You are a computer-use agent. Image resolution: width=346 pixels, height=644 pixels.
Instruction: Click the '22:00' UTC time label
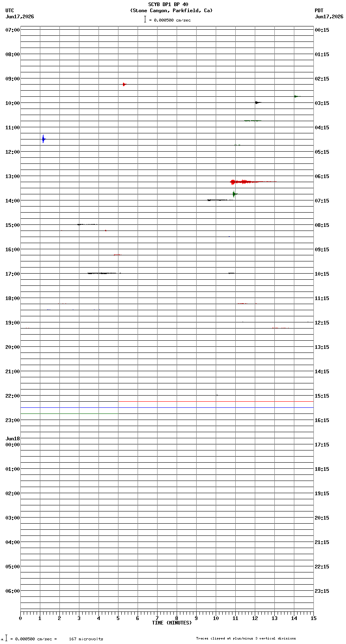[x=12, y=396]
